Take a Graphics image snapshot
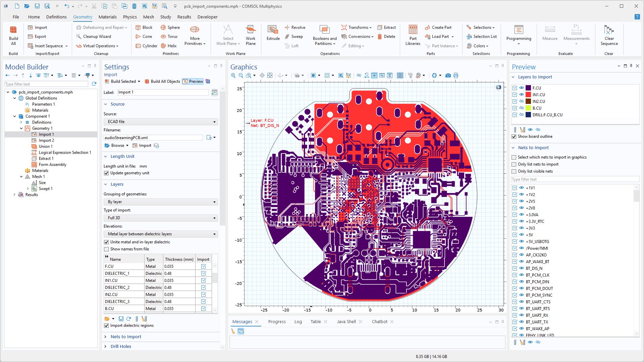The image size is (644, 362). (x=448, y=75)
